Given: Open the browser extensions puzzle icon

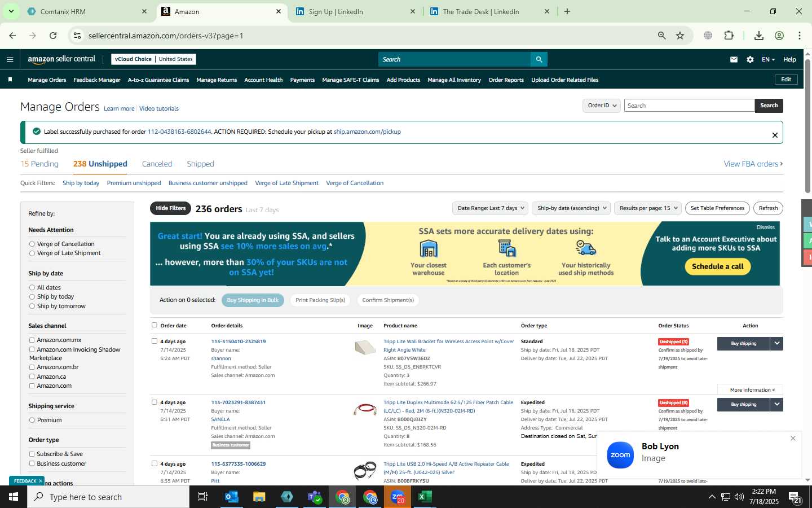Looking at the screenshot, I should tap(729, 36).
